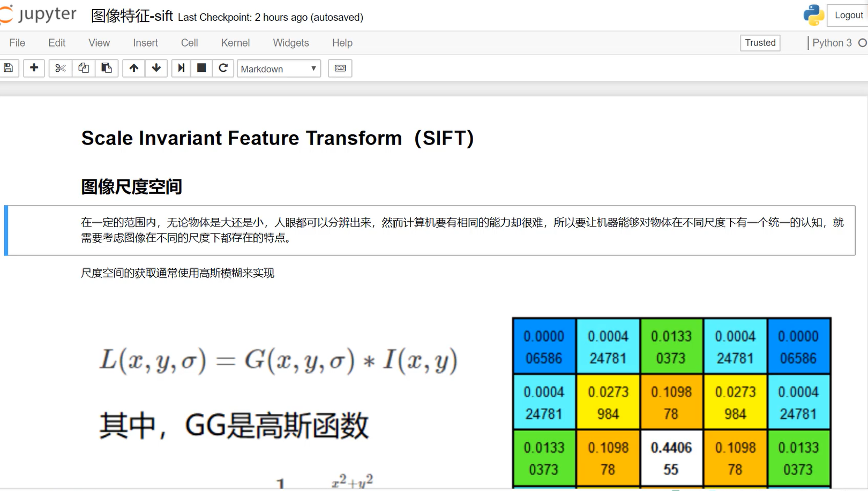Move selected cell down
The image size is (868, 491).
click(x=156, y=68)
